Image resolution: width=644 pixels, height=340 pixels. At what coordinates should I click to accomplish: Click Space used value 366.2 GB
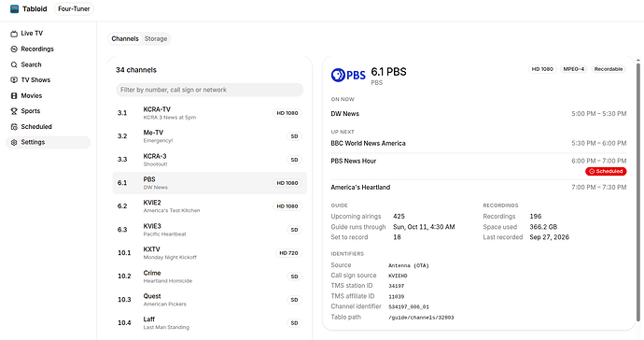click(x=543, y=227)
